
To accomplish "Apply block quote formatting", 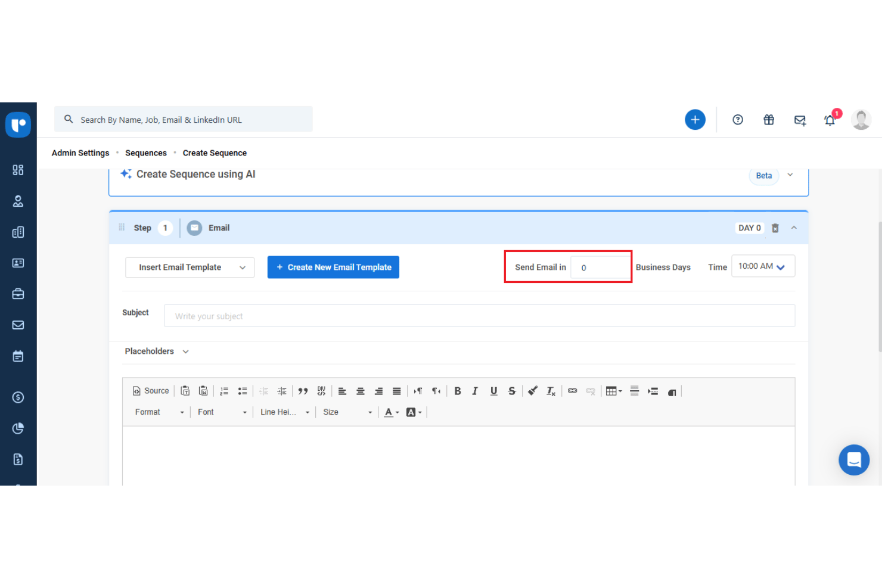I will click(x=303, y=391).
